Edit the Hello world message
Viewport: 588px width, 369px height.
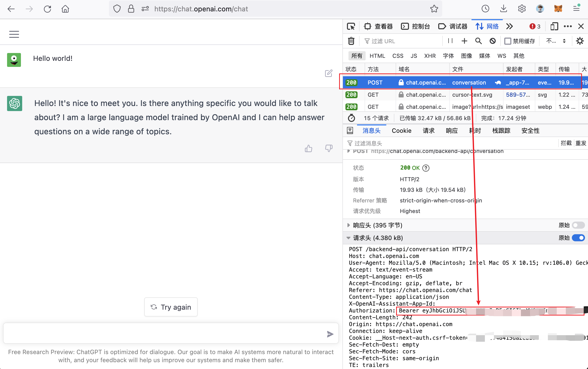329,73
